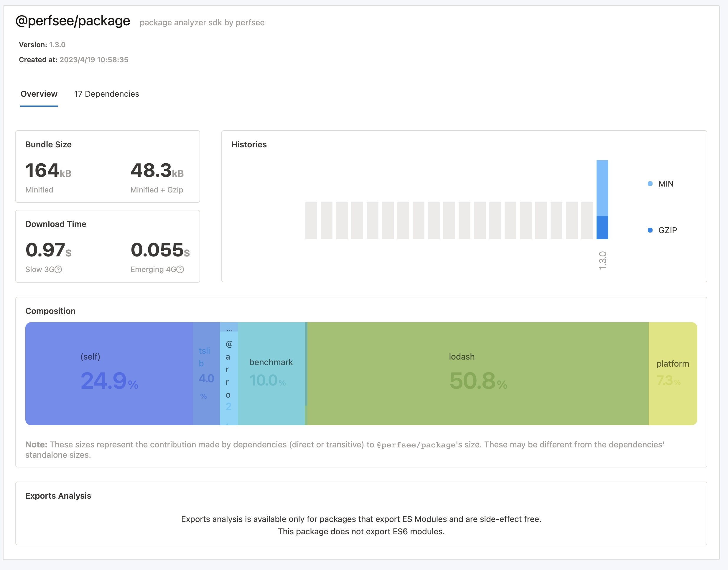The height and width of the screenshot is (570, 728).
Task: Click the @perfsee/package title
Action: click(x=73, y=21)
